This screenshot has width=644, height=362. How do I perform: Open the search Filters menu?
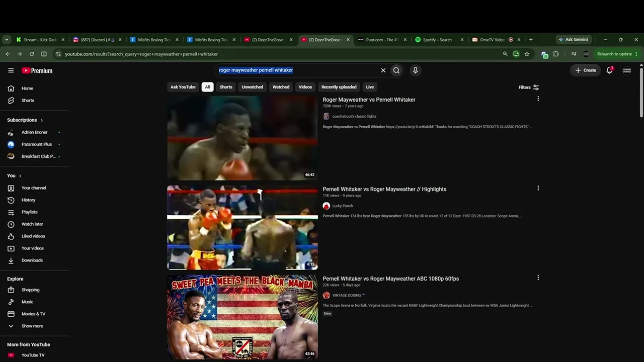point(529,87)
